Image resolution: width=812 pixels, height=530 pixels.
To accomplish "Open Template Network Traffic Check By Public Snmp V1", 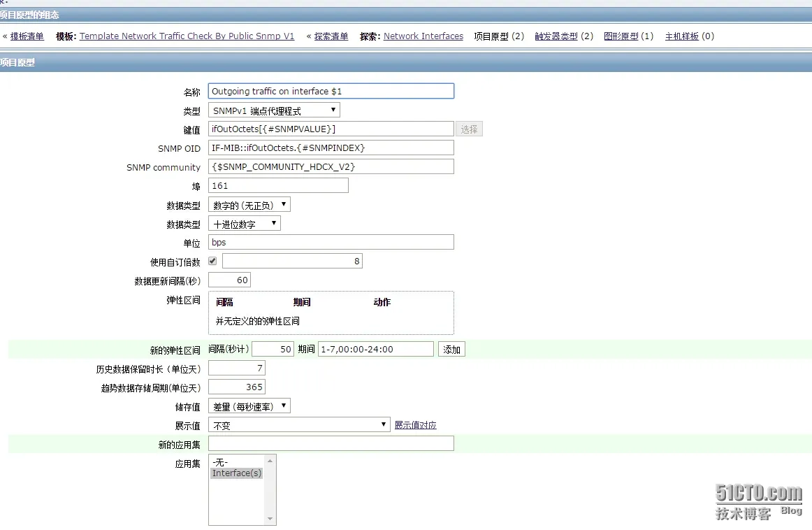I will [187, 36].
